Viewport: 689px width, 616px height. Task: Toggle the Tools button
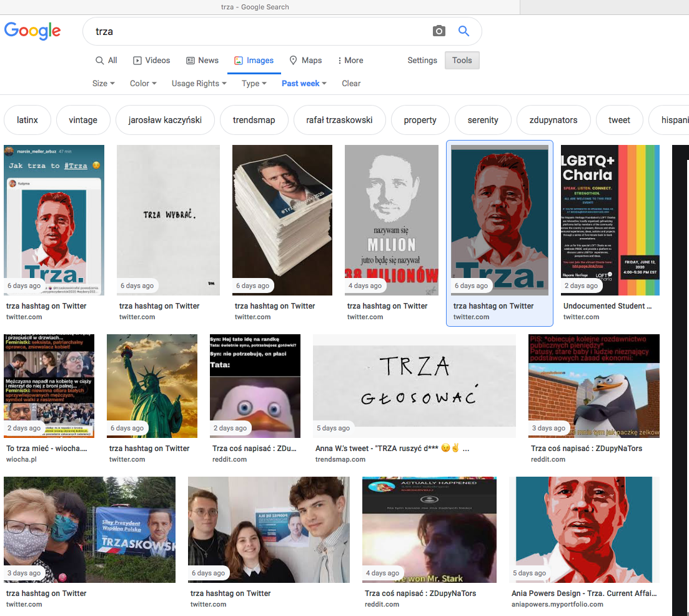click(462, 60)
